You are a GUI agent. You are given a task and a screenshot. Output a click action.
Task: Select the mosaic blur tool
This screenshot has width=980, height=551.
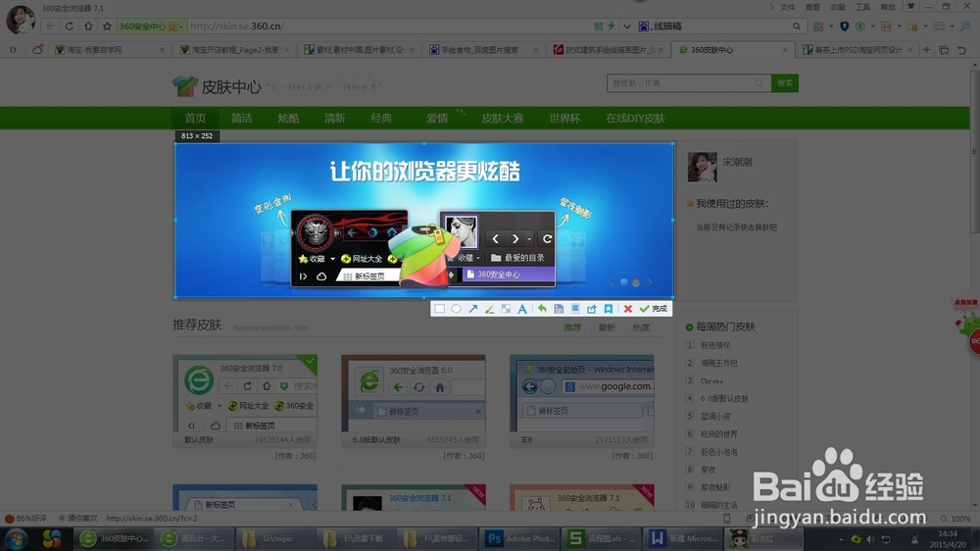click(506, 309)
